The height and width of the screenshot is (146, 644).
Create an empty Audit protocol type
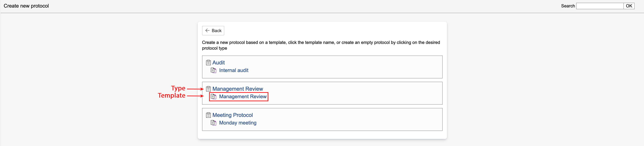tap(218, 63)
